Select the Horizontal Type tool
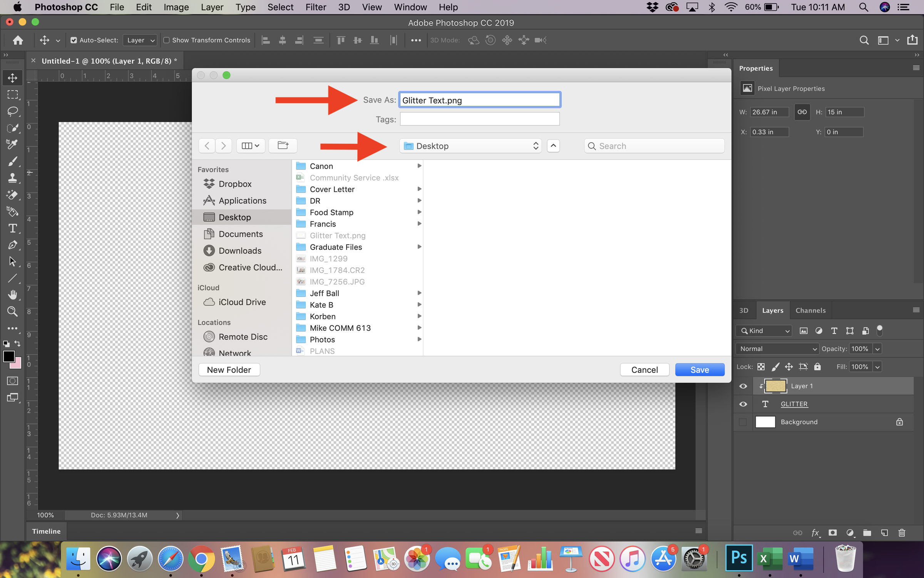The width and height of the screenshot is (924, 578). point(12,229)
